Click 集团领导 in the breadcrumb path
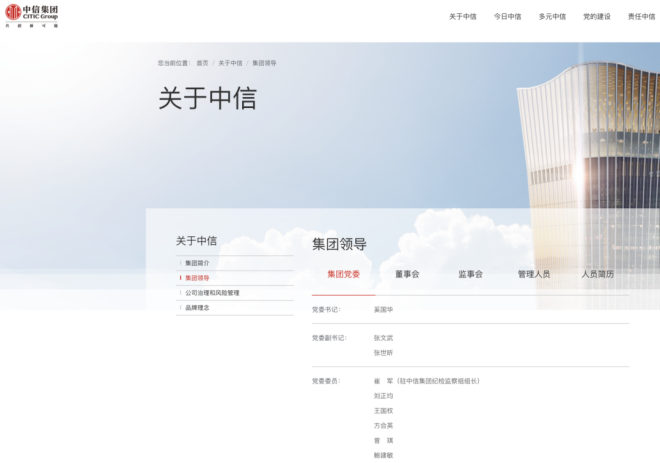The height and width of the screenshot is (463, 660). 264,63
